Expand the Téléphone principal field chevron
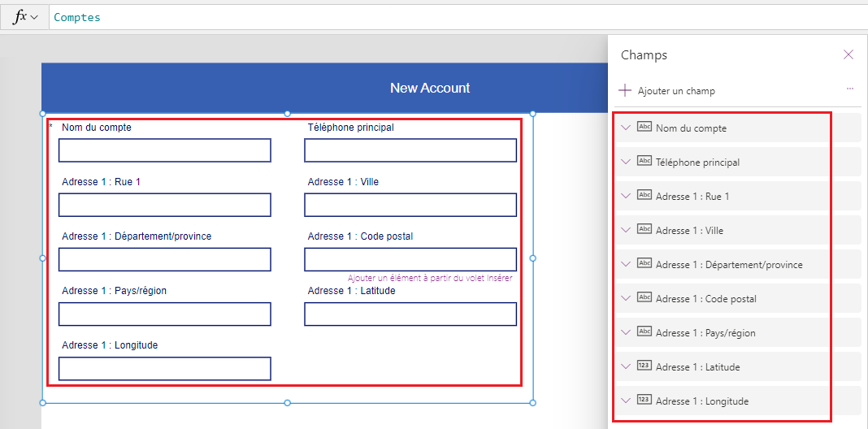Image resolution: width=868 pixels, height=429 pixels. click(626, 162)
